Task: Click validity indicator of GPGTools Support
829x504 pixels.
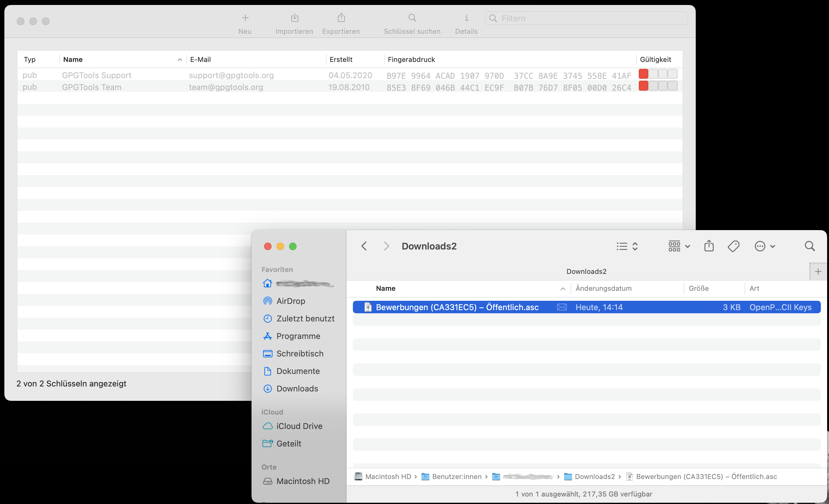Action: tap(658, 74)
